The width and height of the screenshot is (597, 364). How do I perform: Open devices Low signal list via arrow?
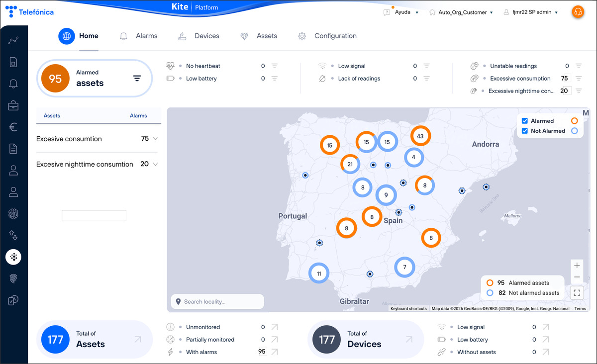[546, 327]
